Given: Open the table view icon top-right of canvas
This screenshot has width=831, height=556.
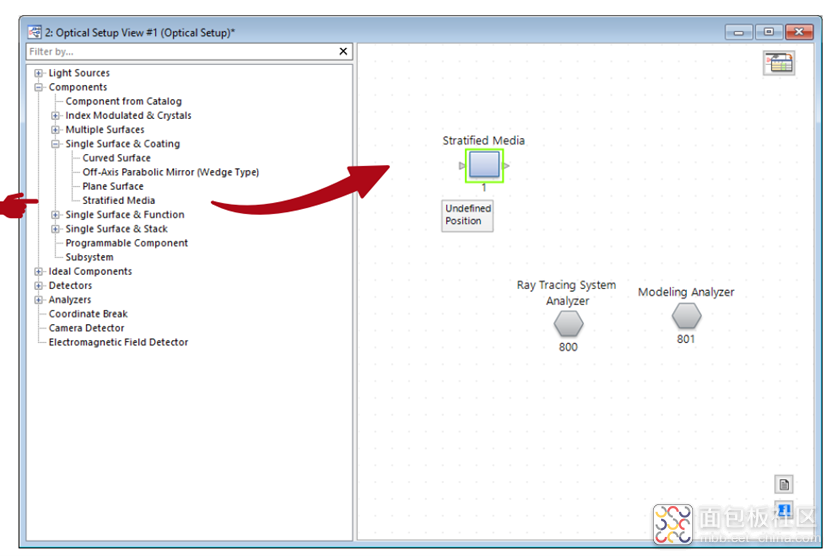Looking at the screenshot, I should tap(779, 63).
